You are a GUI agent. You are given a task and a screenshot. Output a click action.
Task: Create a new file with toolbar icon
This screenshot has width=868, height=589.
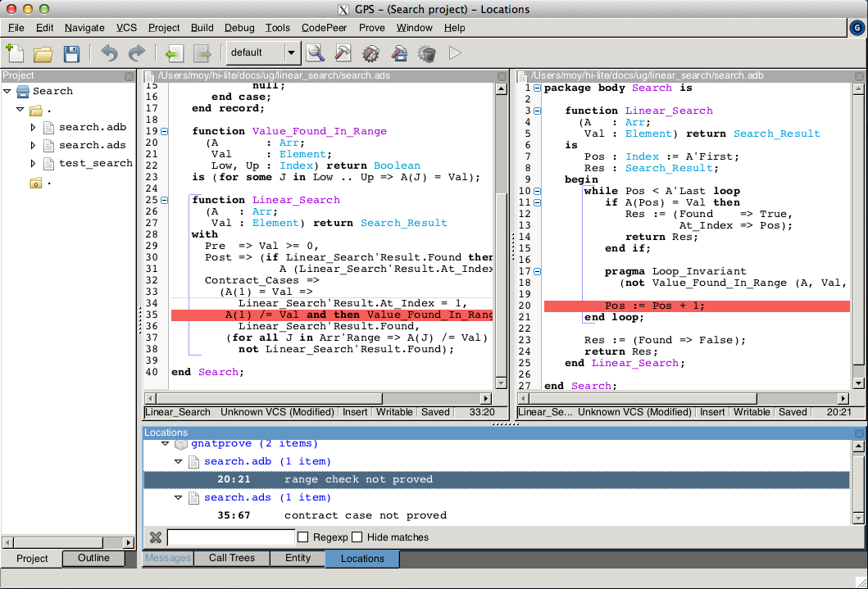pyautogui.click(x=15, y=53)
